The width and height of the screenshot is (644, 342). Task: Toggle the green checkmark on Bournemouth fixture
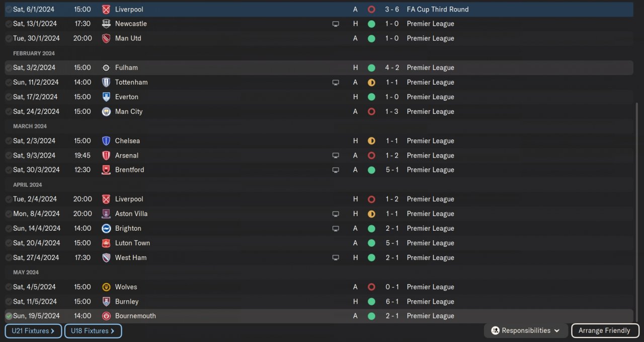point(9,316)
